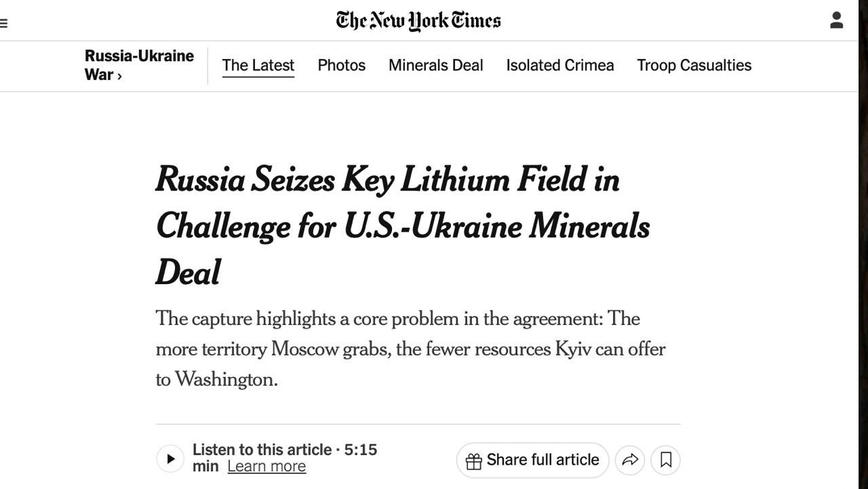Click the chevron after Russia-Ukraine War
868x489 pixels.
tap(119, 76)
